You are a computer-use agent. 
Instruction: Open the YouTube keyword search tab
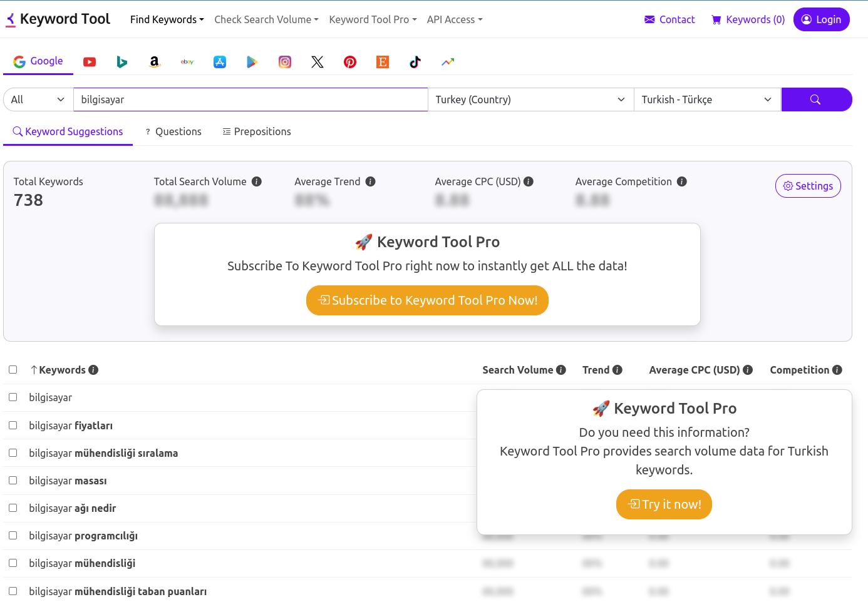coord(90,62)
